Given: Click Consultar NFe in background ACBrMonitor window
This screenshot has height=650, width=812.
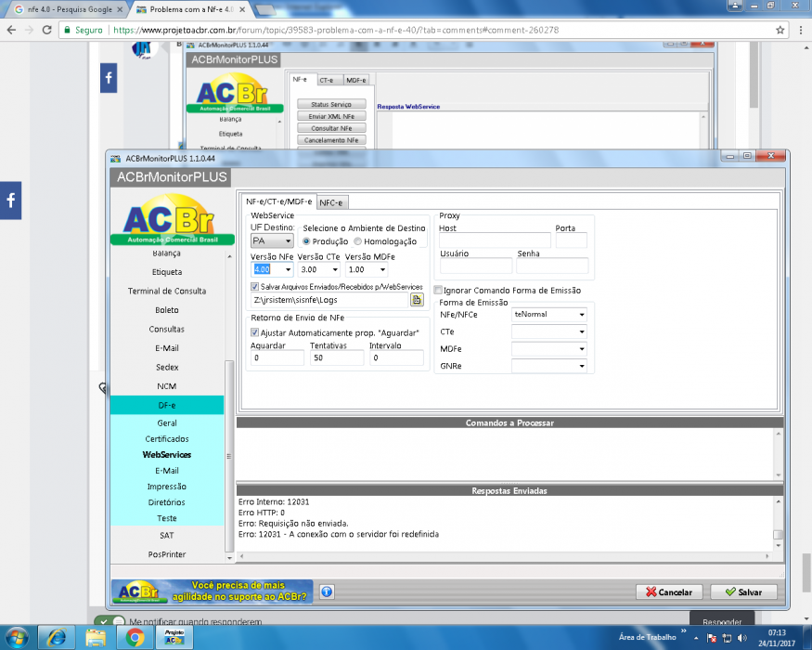Looking at the screenshot, I should point(331,128).
